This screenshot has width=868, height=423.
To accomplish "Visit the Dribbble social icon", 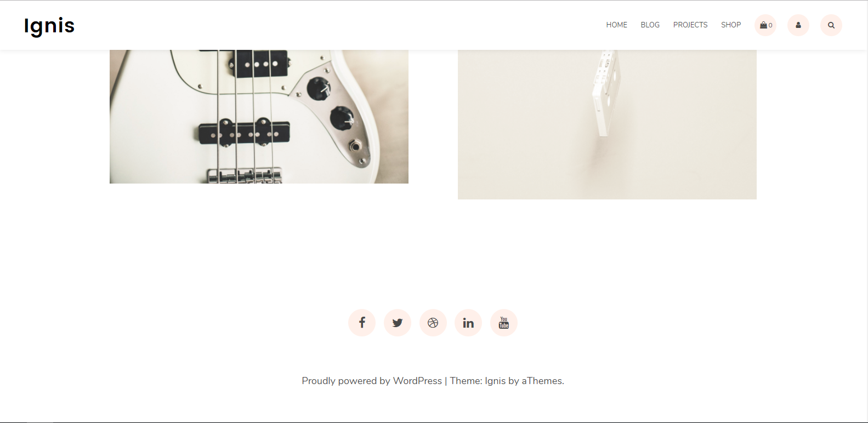I will click(x=433, y=323).
